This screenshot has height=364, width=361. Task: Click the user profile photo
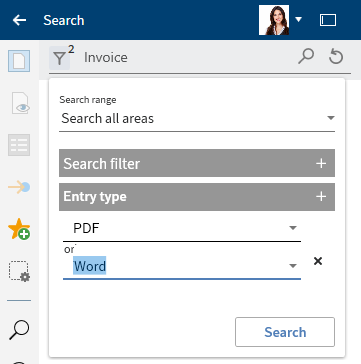[x=274, y=20]
